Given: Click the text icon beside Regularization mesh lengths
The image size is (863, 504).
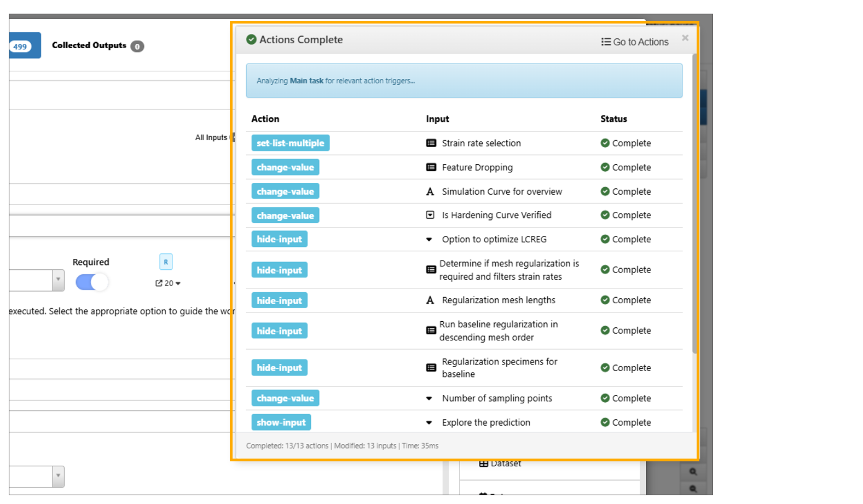Looking at the screenshot, I should (430, 300).
